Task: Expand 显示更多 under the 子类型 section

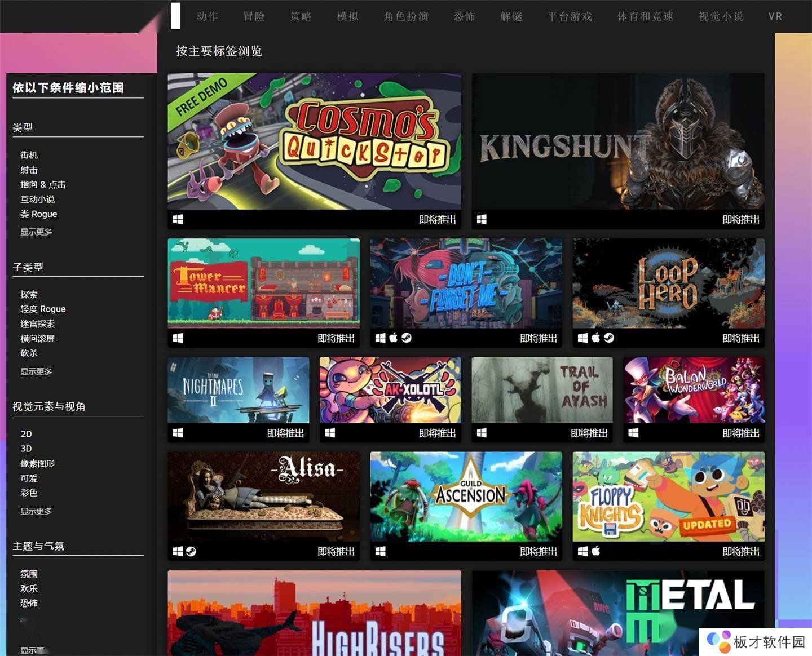Action: point(36,371)
